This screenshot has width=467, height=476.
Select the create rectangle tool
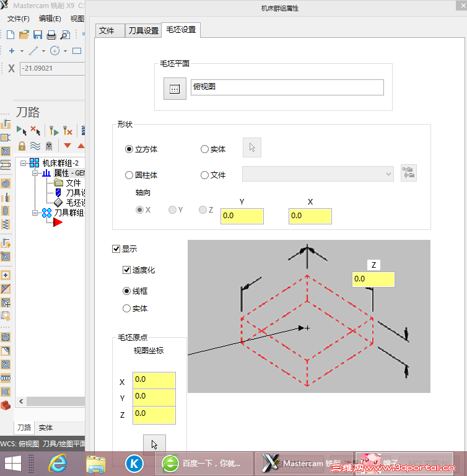(x=77, y=51)
